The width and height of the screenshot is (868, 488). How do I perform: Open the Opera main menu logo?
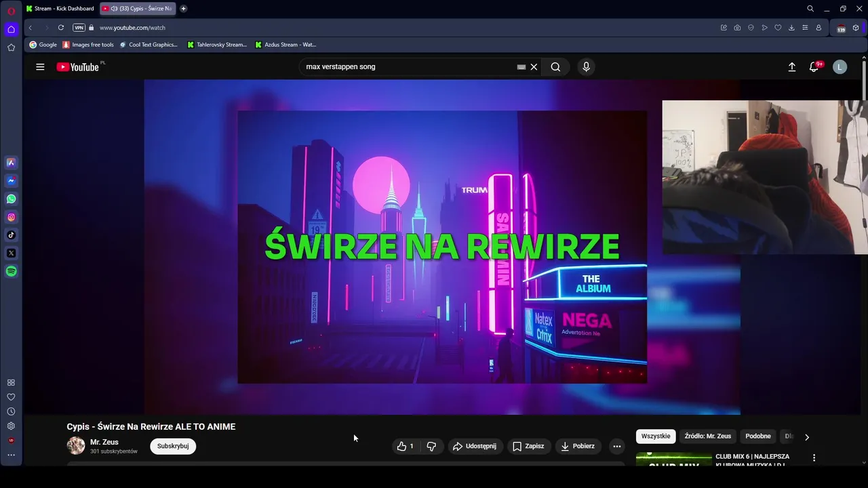[11, 10]
